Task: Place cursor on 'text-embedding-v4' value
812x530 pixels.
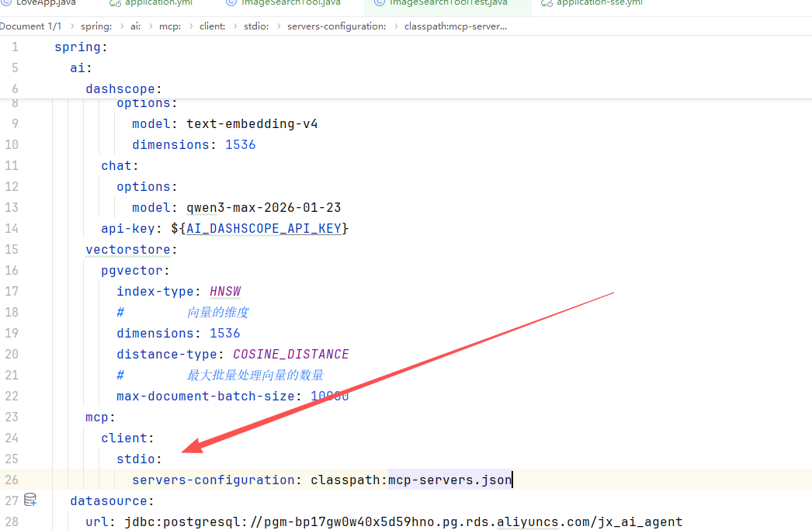Action: pos(252,123)
